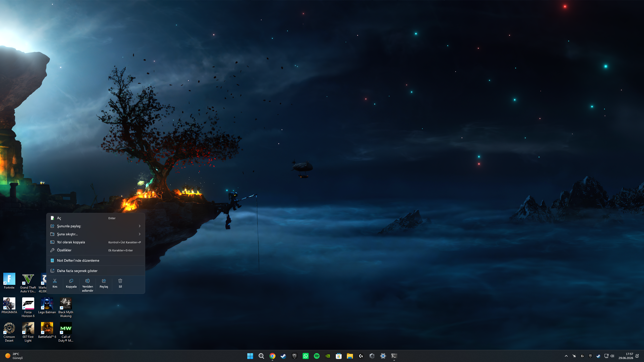The image size is (644, 362).
Task: Open WhatsApp from the taskbar
Action: click(305, 356)
